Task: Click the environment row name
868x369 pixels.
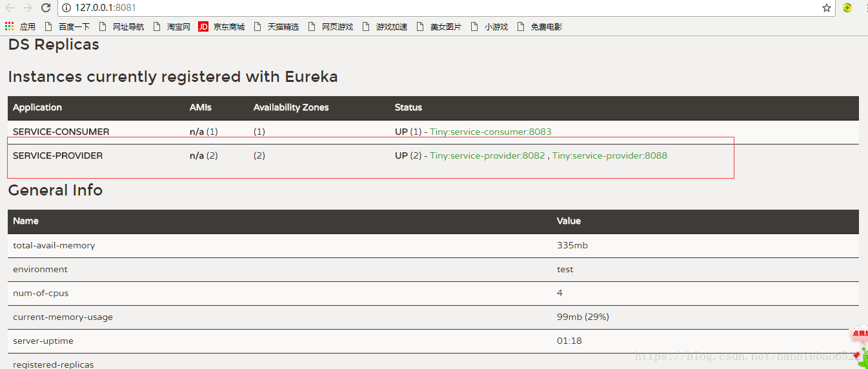Action: tap(40, 269)
